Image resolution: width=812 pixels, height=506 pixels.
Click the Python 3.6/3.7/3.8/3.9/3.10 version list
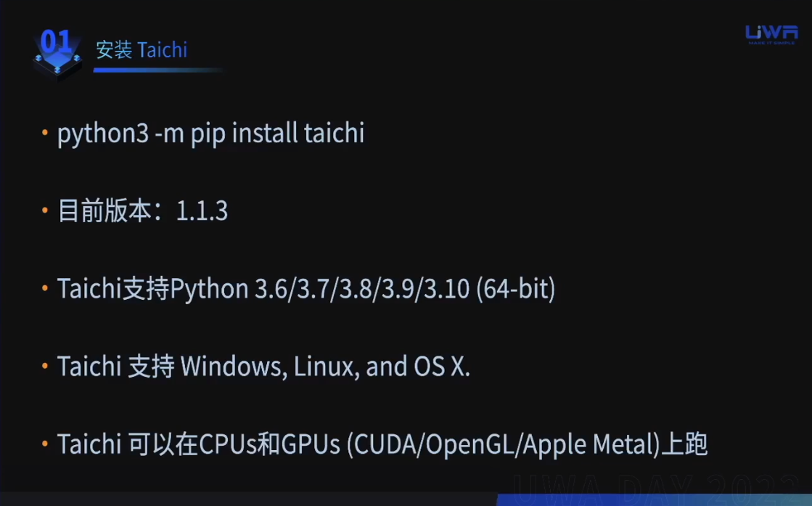pos(319,288)
